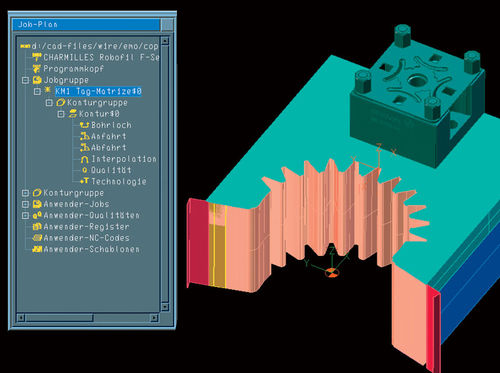Click the Job-Plan title bar
Image resolution: width=500 pixels, height=373 pixels.
(86, 25)
